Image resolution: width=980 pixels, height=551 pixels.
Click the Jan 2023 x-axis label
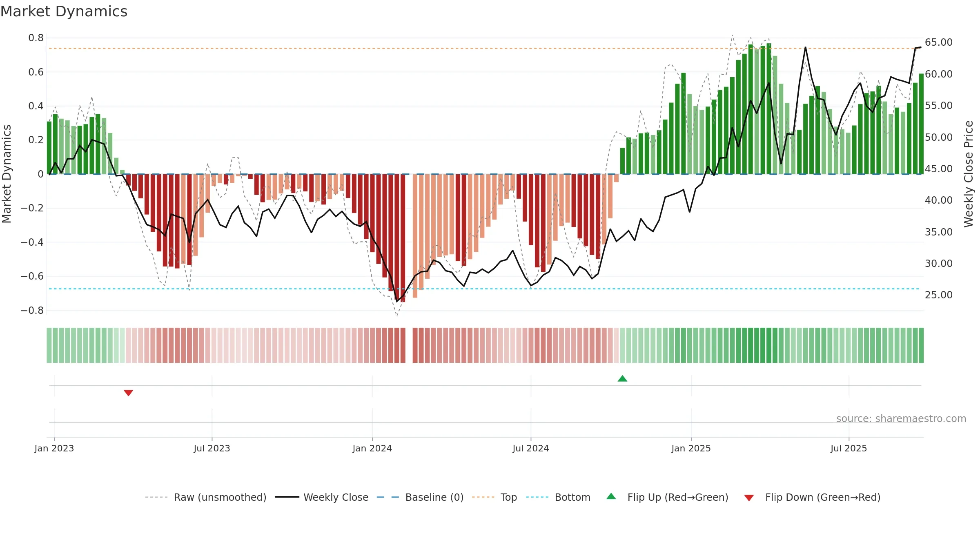[54, 448]
